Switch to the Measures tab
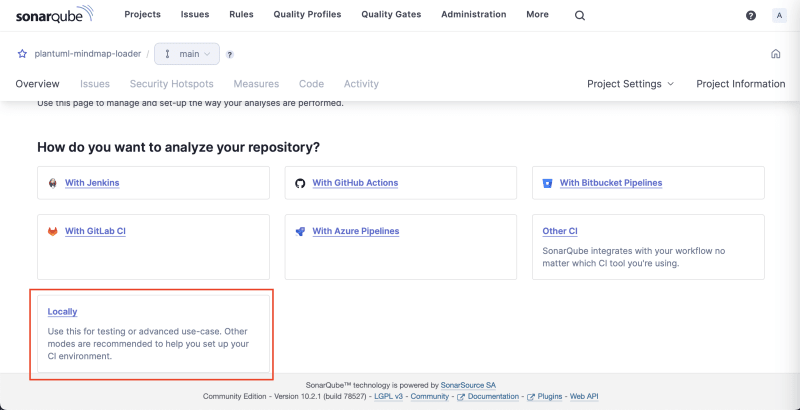 256,84
